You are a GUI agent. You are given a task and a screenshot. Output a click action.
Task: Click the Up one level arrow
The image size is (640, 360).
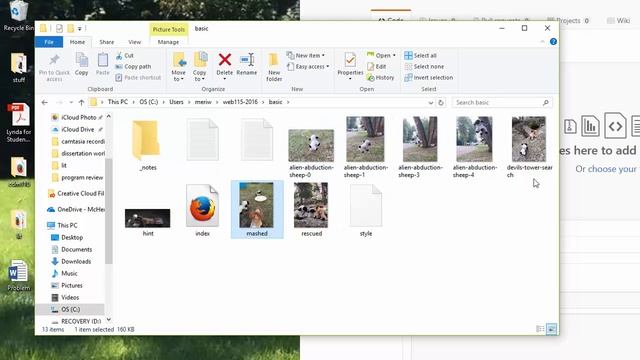[x=81, y=102]
